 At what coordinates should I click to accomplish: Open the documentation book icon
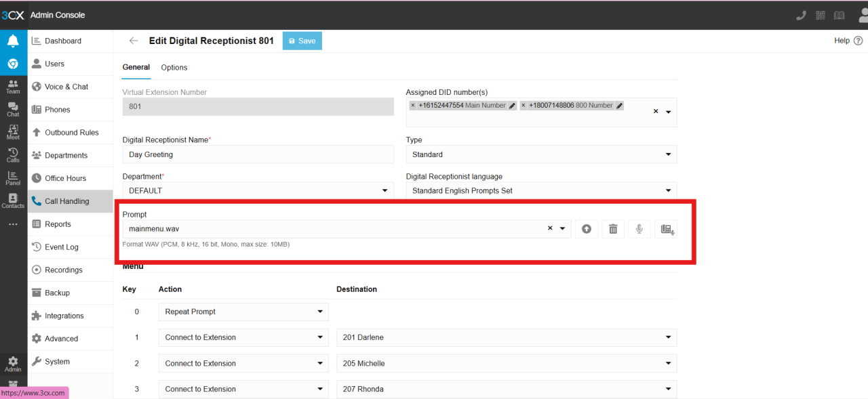(839, 14)
